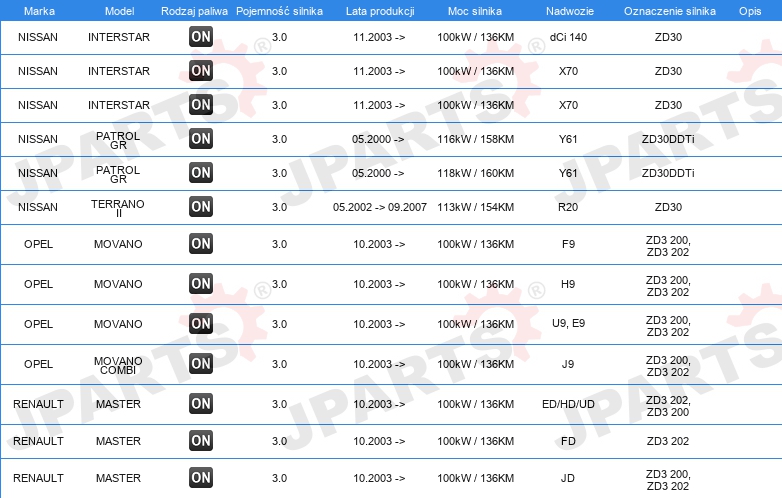Click the Nadwozie column header
The width and height of the screenshot is (782, 498).
[x=570, y=11]
